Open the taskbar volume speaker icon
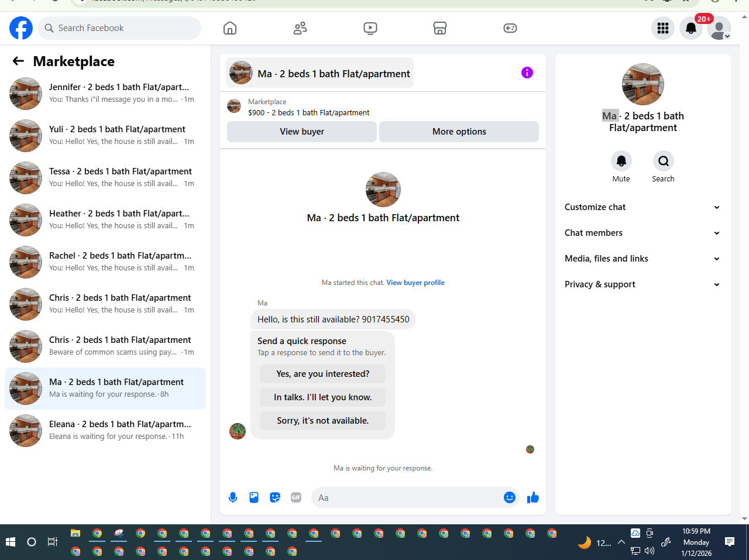This screenshot has height=560, width=749. click(x=650, y=551)
